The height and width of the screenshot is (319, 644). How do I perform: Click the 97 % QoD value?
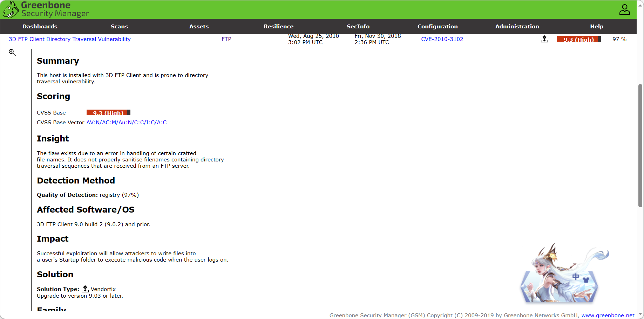click(x=619, y=39)
